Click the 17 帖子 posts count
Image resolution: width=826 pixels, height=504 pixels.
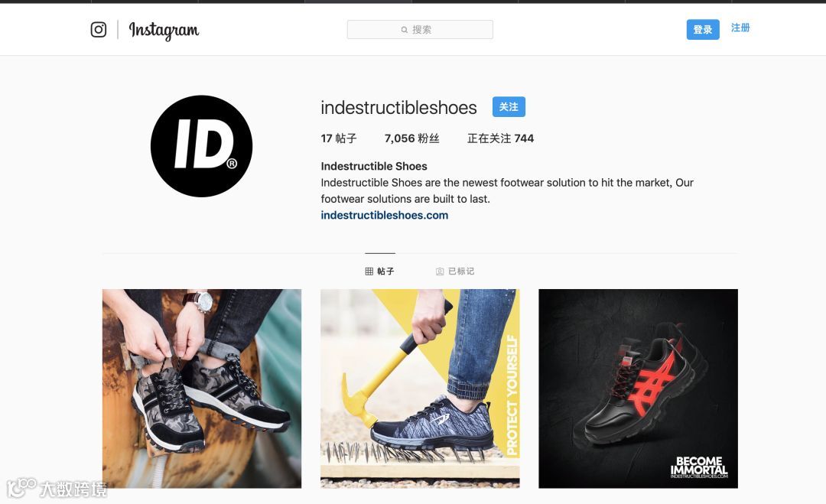pyautogui.click(x=339, y=138)
